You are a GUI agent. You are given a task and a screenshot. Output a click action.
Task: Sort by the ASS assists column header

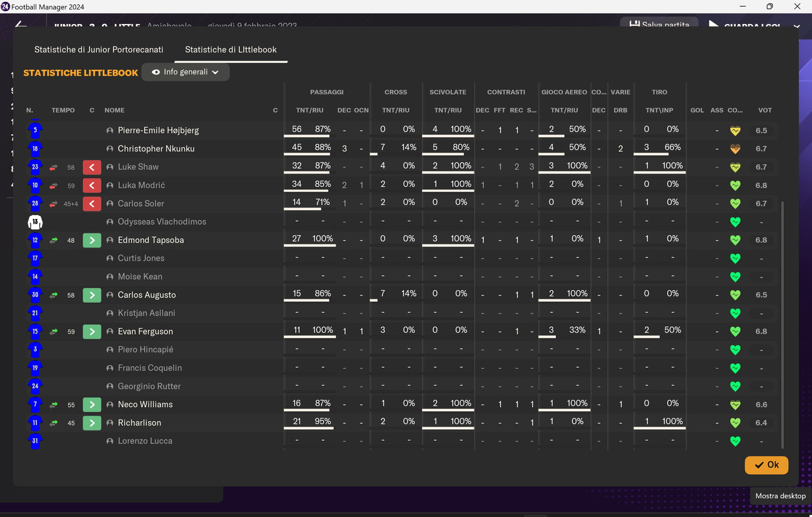[717, 111]
